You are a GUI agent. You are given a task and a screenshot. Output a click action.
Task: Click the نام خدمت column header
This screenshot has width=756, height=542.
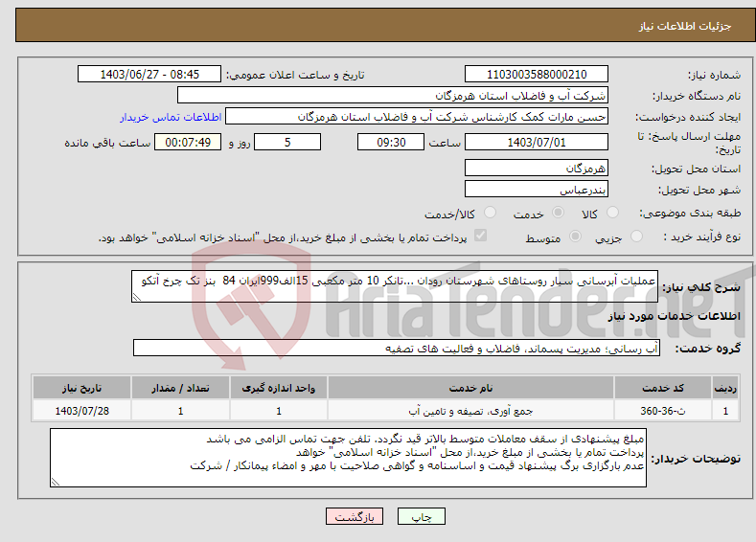(470, 388)
